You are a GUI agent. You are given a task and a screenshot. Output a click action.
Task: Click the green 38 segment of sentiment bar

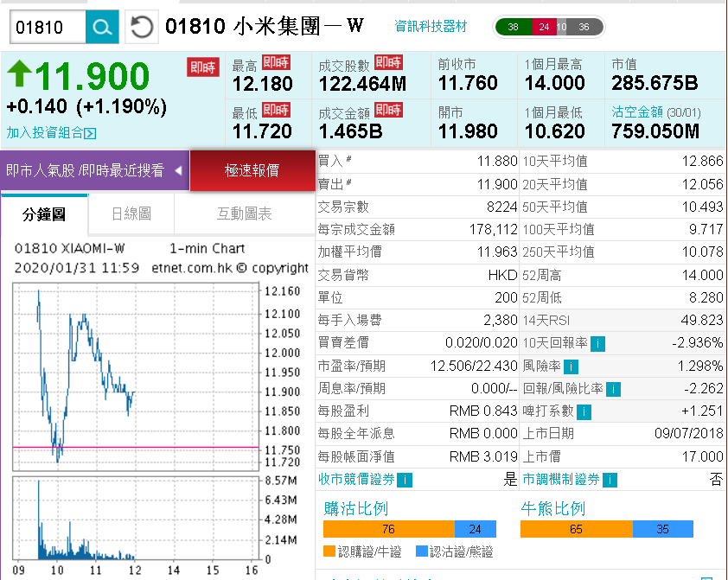coord(514,27)
